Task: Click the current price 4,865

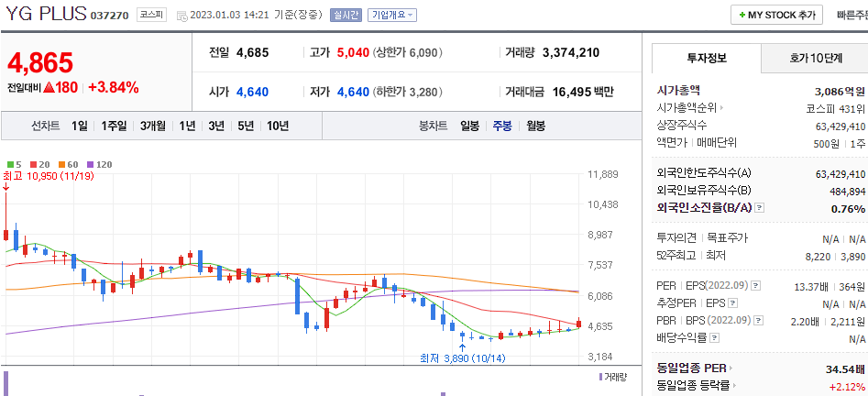Action: pyautogui.click(x=39, y=62)
